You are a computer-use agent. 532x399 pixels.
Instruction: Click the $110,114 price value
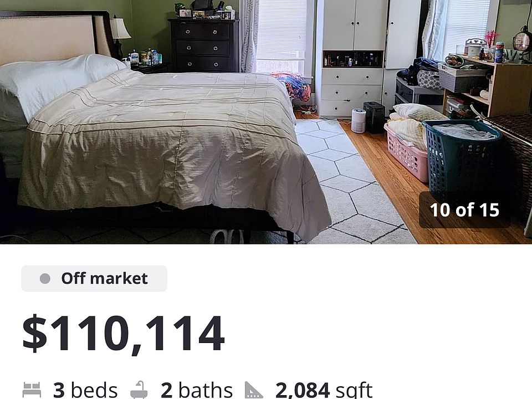[x=124, y=334]
